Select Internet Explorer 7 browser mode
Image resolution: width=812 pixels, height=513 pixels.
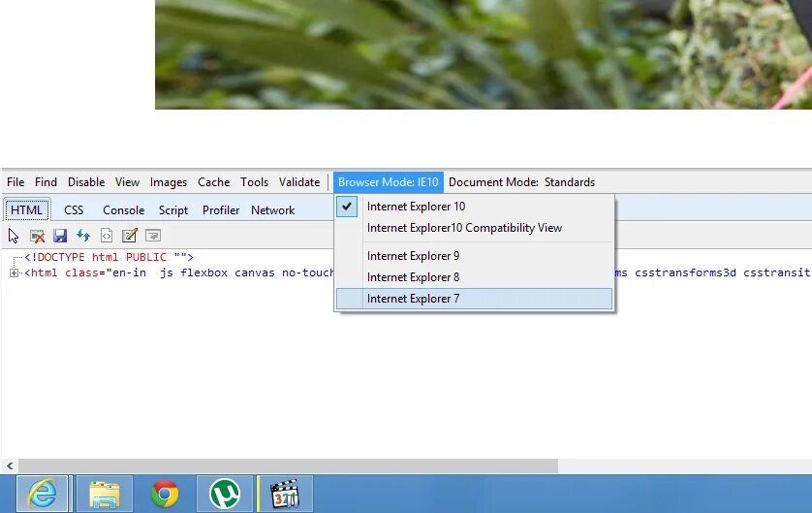pos(474,299)
